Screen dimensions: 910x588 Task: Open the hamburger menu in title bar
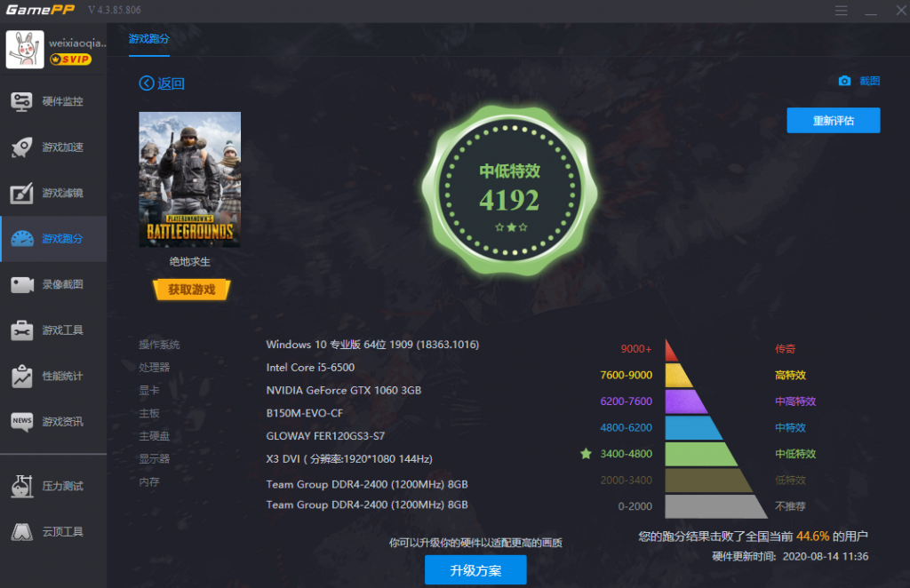point(841,11)
